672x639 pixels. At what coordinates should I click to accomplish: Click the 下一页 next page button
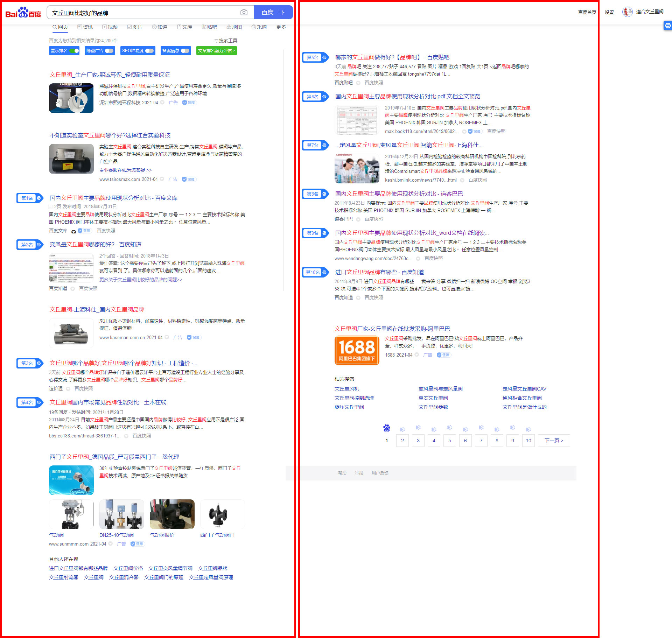(554, 441)
